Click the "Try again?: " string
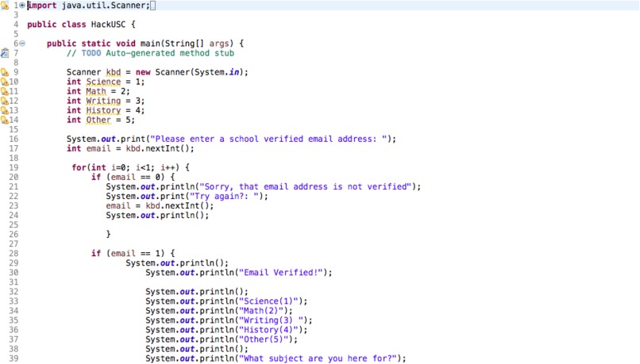640x364 pixels. point(226,196)
